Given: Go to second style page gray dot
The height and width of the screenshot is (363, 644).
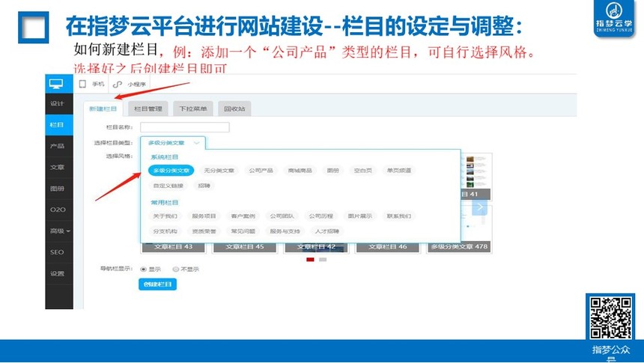Looking at the screenshot, I should (323, 260).
